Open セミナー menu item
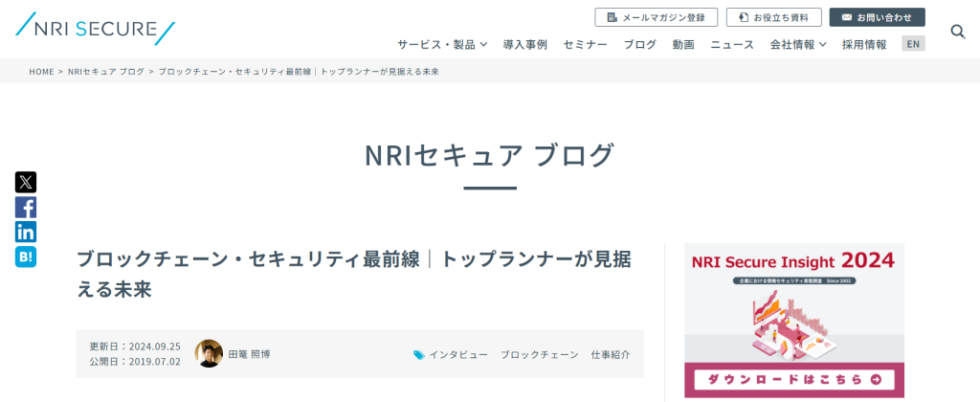980x402 pixels. click(585, 44)
